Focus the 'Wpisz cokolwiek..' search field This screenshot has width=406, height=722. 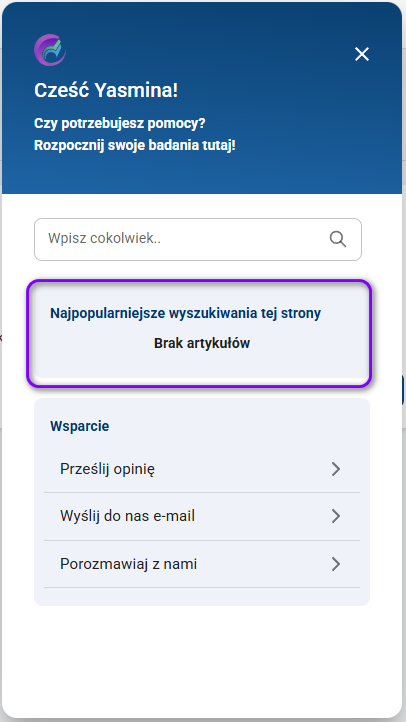[197, 239]
